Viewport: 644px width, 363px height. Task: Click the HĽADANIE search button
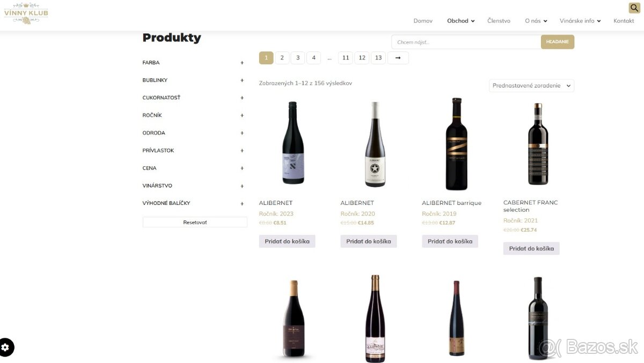coord(558,42)
